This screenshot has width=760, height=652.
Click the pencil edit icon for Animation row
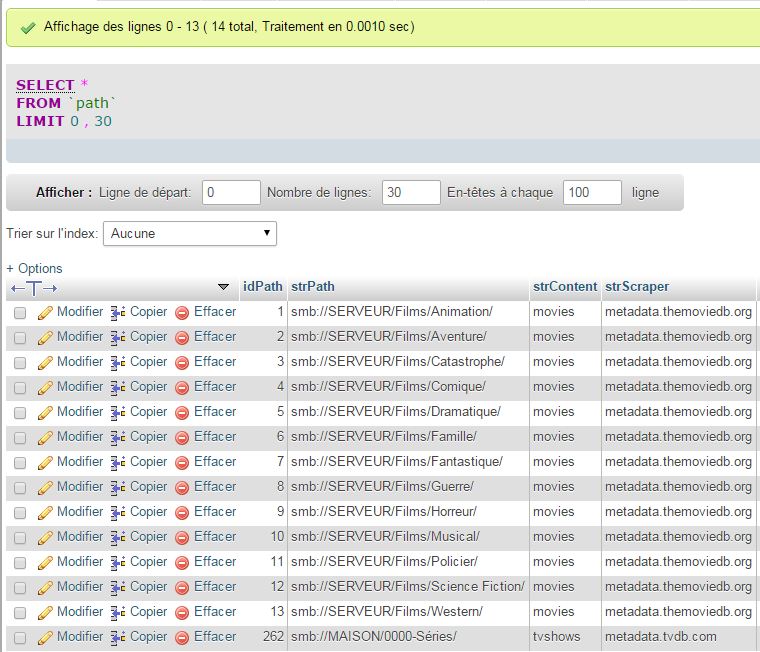click(x=45, y=312)
